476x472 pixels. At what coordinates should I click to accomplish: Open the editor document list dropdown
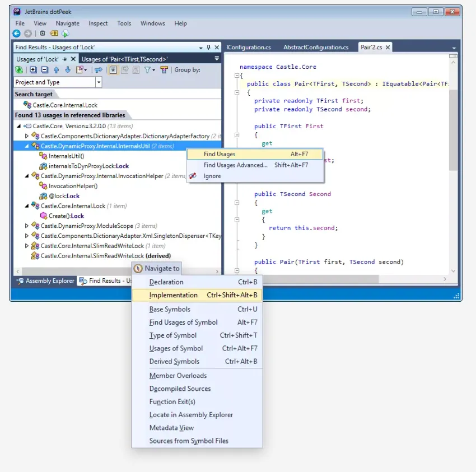[454, 48]
